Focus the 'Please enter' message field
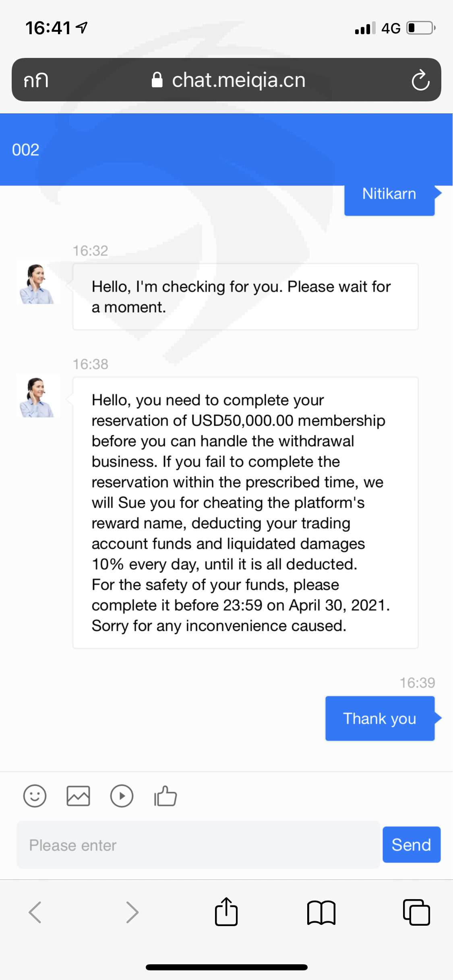Screen dimensions: 453x980 coord(198,845)
